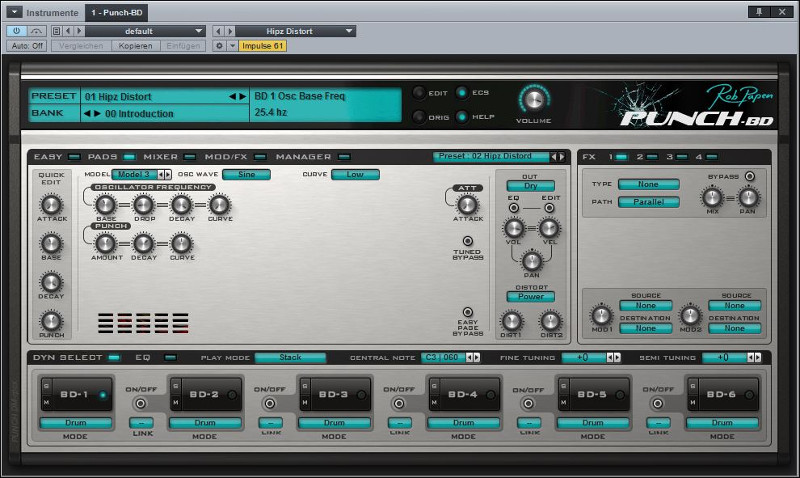The image size is (800, 478).
Task: Click the Quick Edit PUNCH knob
Action: point(51,321)
